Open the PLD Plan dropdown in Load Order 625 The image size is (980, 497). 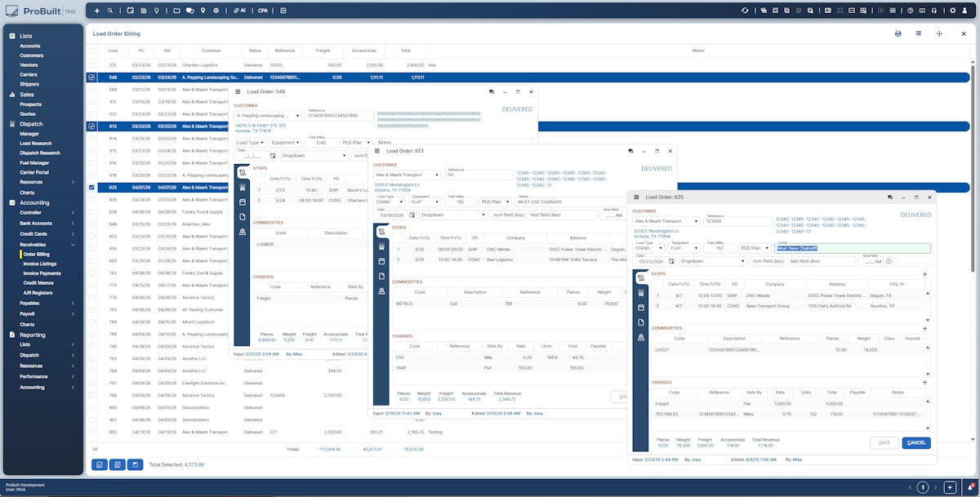coord(755,248)
